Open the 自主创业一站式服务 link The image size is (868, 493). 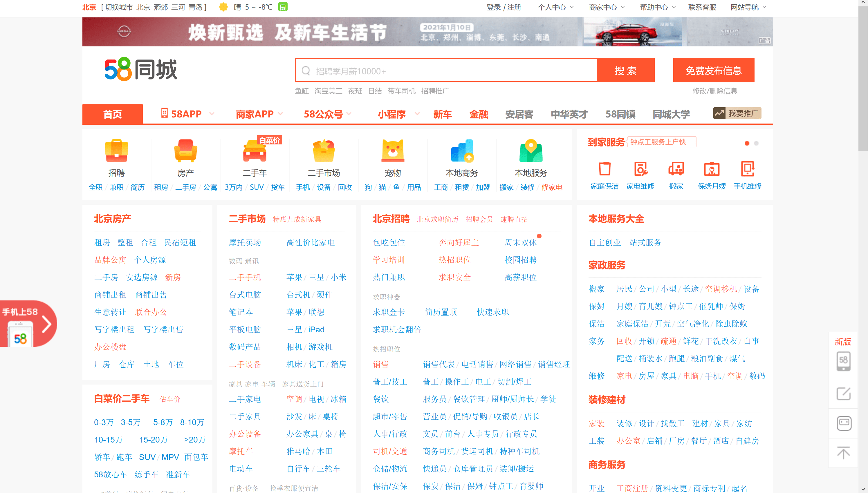point(625,242)
